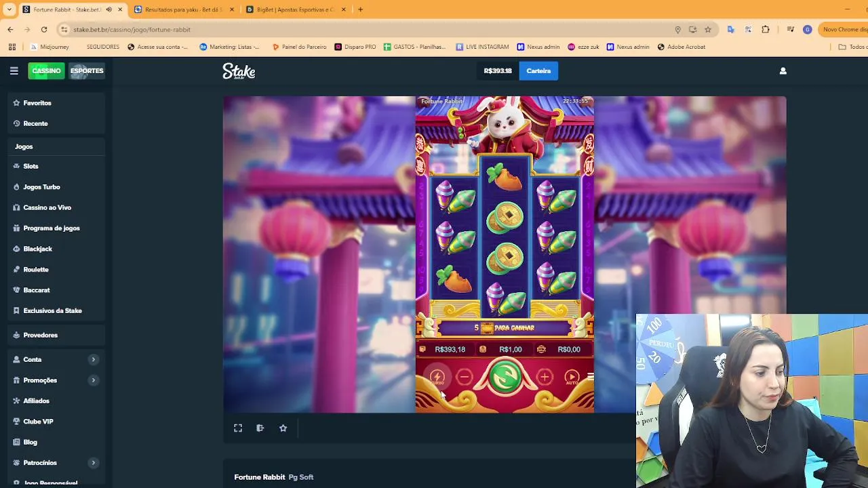The width and height of the screenshot is (868, 488).
Task: Open Roulette games
Action: [56, 270]
